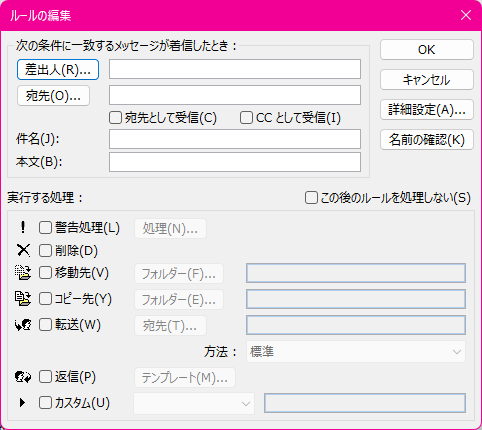The width and height of the screenshot is (482, 430).
Task: Click the コピー先 folder path field
Action: click(356, 299)
